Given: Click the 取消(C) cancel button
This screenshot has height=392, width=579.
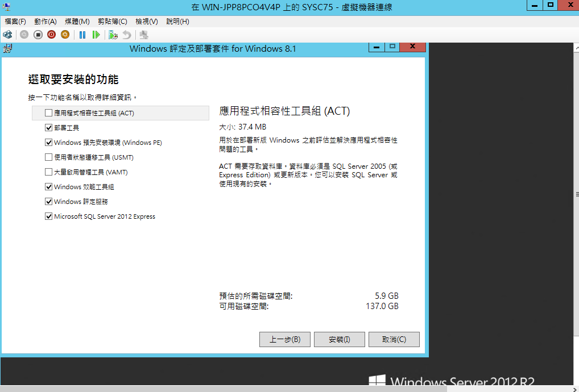Looking at the screenshot, I should [x=394, y=339].
